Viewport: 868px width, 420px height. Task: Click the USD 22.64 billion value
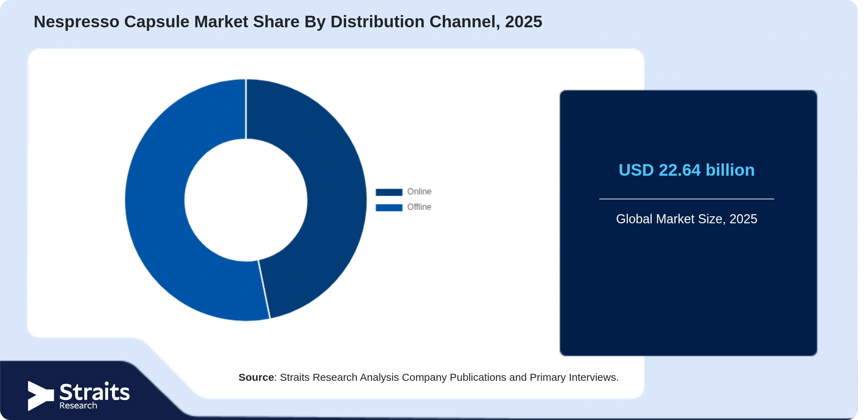coord(686,170)
